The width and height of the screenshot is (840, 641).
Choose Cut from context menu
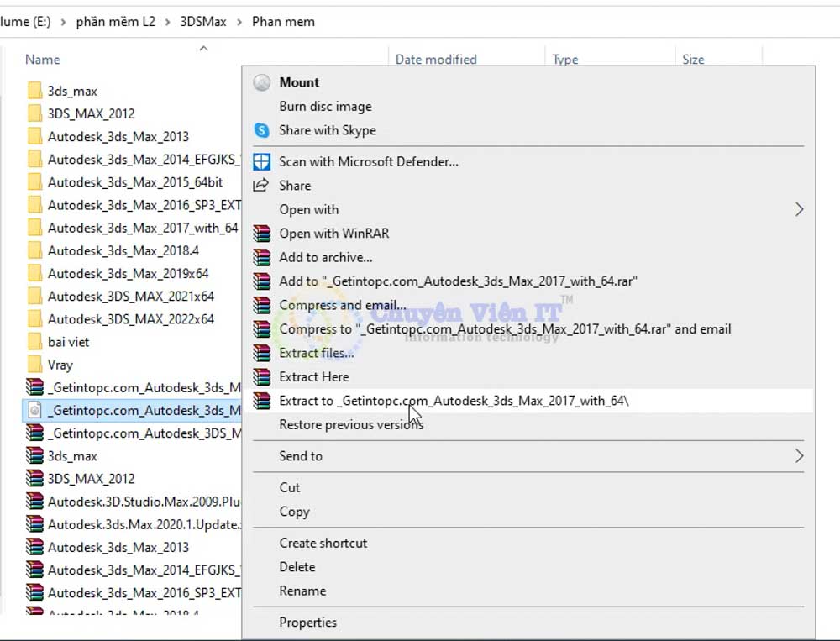click(290, 488)
